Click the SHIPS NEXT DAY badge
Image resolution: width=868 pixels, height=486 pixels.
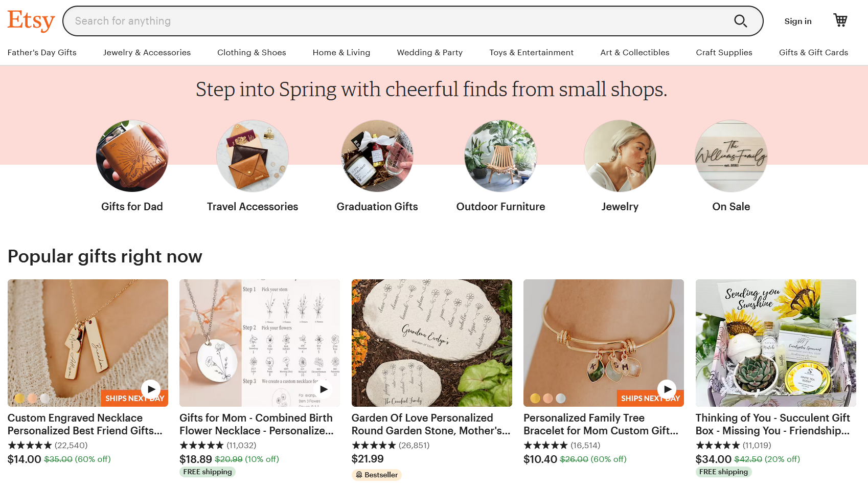coord(134,398)
